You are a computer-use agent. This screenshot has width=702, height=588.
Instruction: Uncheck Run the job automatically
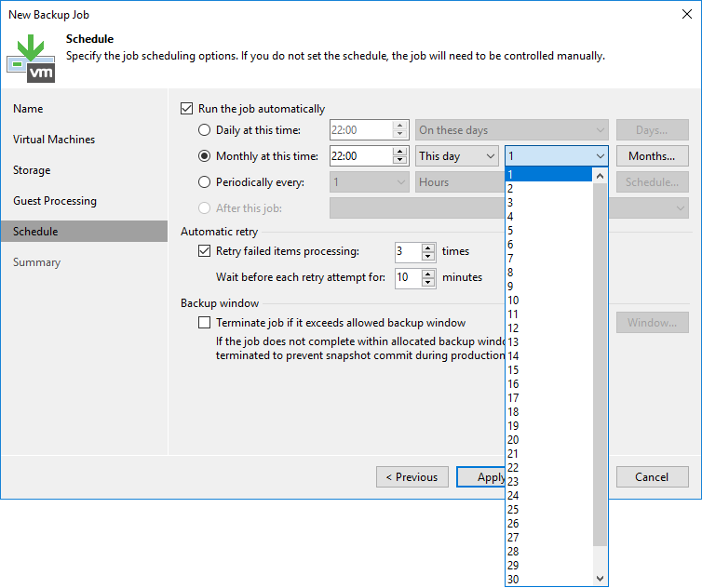[x=187, y=109]
